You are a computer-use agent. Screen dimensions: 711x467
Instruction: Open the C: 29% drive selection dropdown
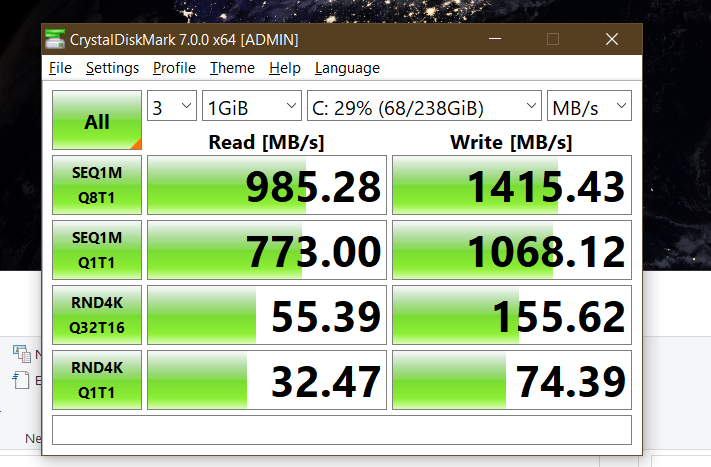click(424, 106)
